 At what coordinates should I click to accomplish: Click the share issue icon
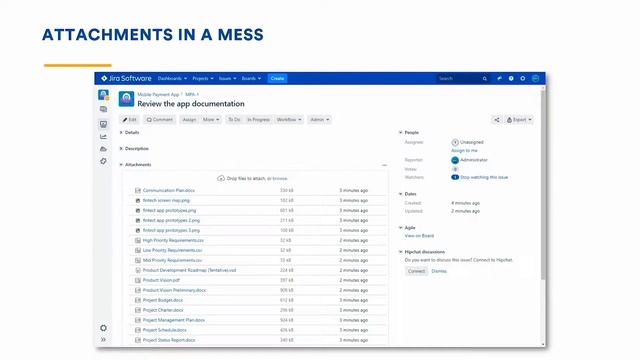(x=497, y=120)
